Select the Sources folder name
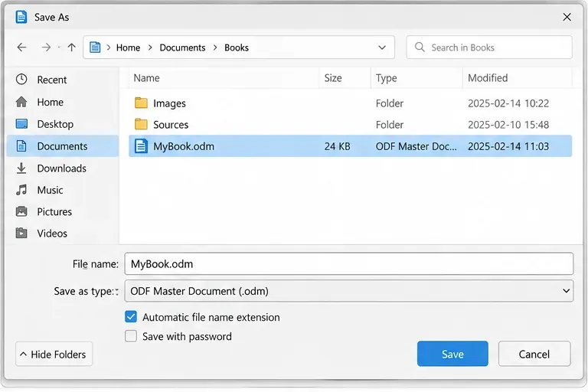 (171, 125)
